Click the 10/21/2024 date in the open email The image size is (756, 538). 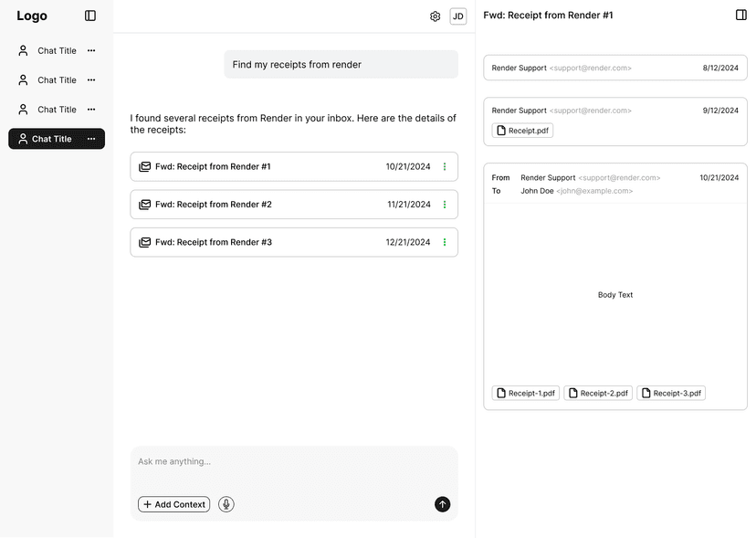click(x=719, y=178)
